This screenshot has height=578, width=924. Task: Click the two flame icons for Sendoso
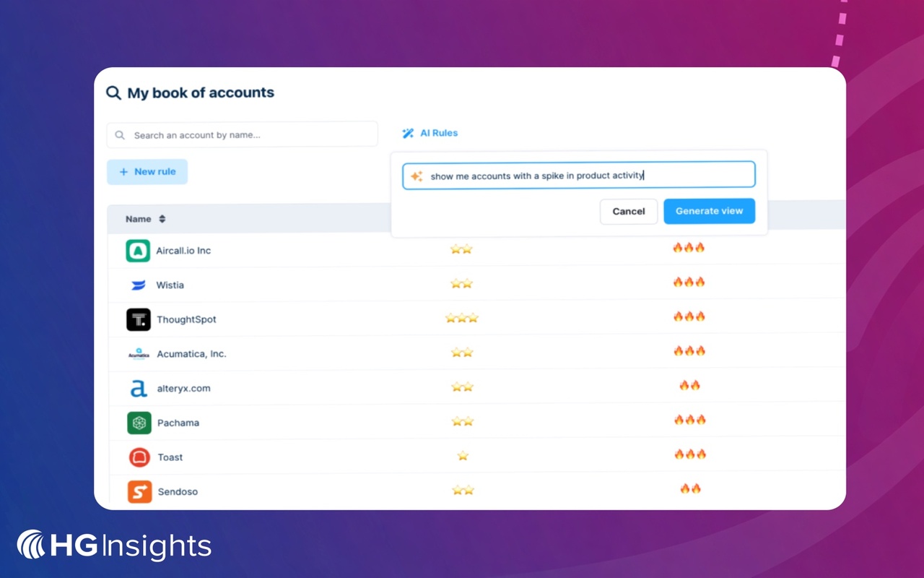click(x=691, y=488)
